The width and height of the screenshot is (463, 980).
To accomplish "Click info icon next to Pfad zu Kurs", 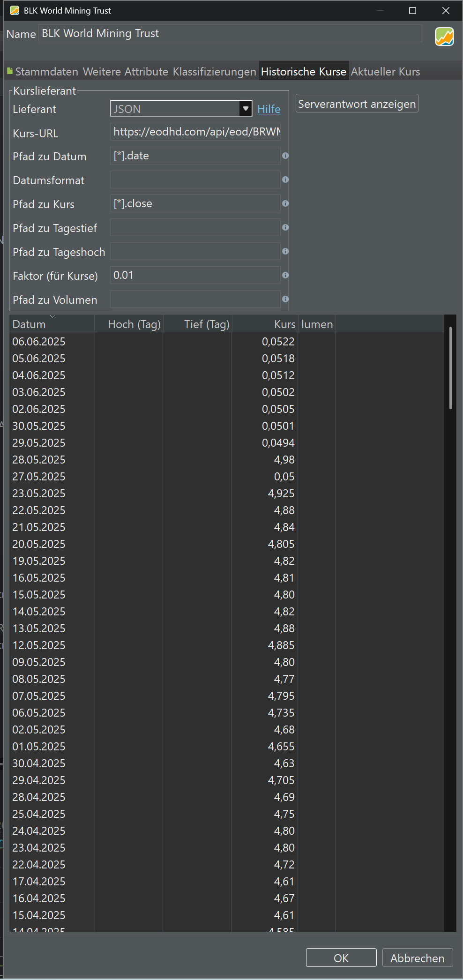I will 285,203.
